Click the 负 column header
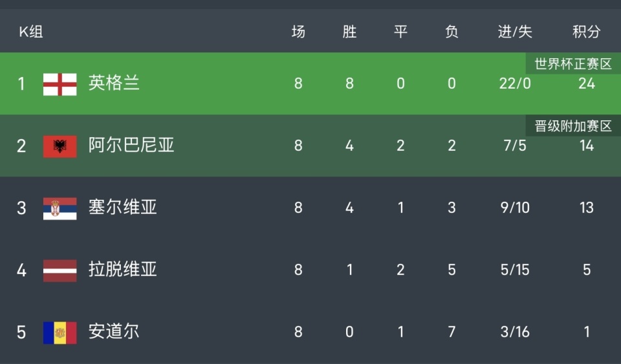The image size is (621, 364). click(452, 32)
